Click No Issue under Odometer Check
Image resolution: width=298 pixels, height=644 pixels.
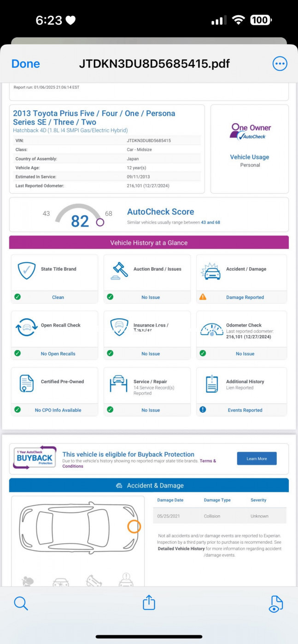pos(245,354)
